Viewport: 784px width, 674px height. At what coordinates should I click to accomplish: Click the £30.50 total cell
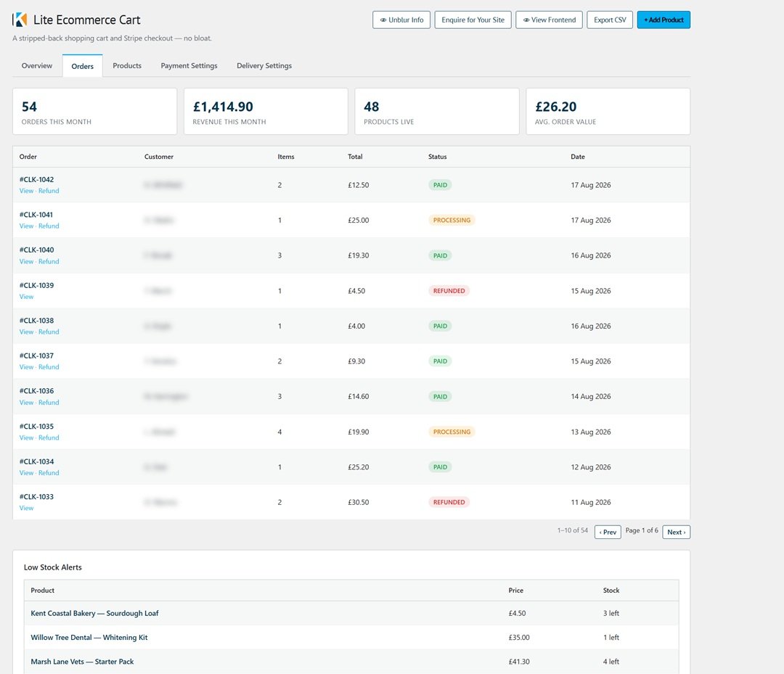(x=359, y=502)
